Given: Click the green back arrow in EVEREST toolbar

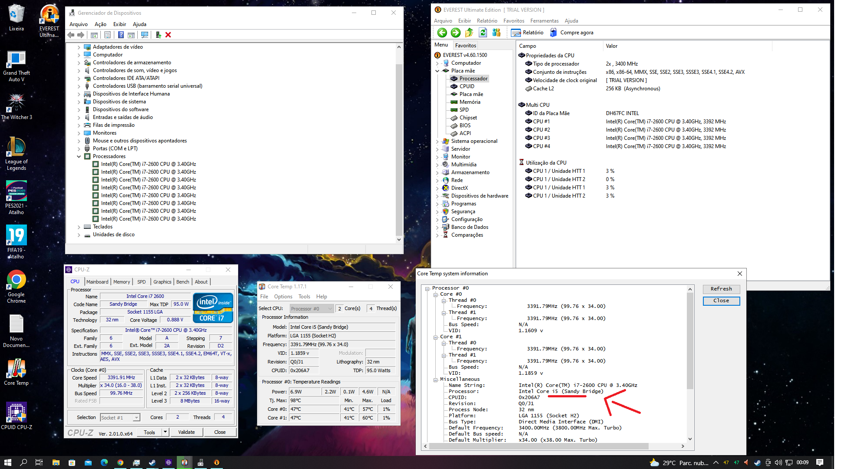Looking at the screenshot, I should coord(442,33).
